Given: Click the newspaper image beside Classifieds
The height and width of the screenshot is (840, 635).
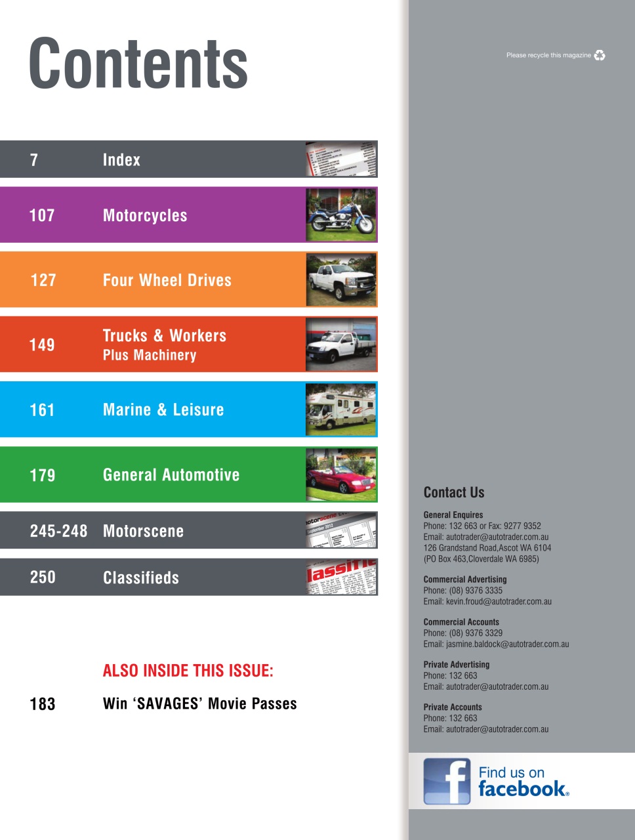Looking at the screenshot, I should click(342, 577).
